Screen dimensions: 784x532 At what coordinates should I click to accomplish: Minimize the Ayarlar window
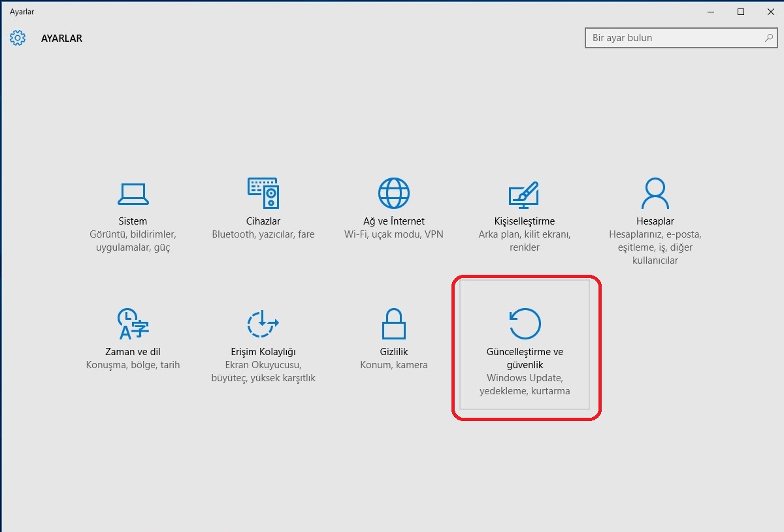click(710, 12)
